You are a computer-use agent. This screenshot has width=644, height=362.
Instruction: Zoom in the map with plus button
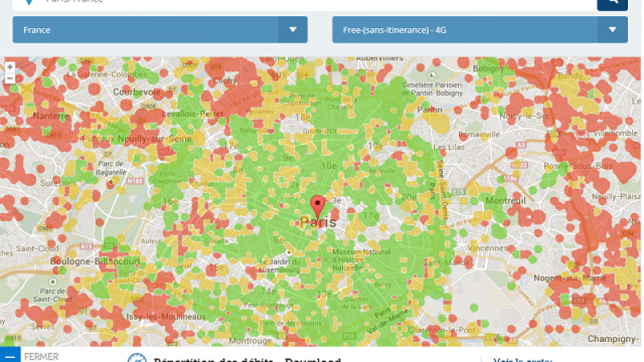(10, 67)
